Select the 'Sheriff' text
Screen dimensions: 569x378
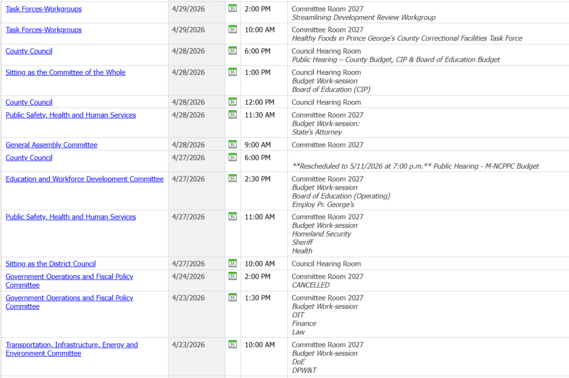pos(302,242)
